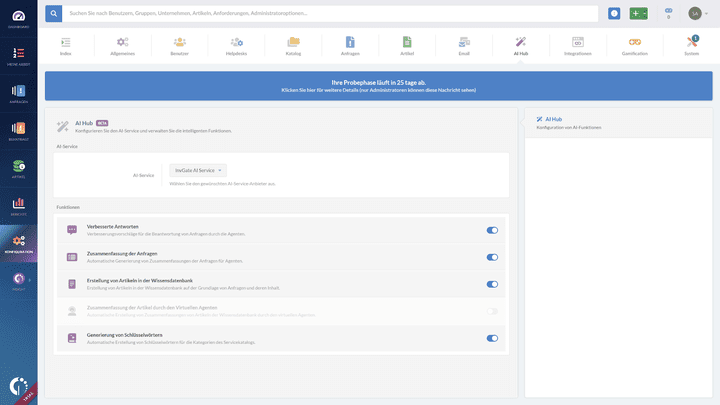Click 'Generierung von Schlüsselwörtern' label text

click(124, 335)
